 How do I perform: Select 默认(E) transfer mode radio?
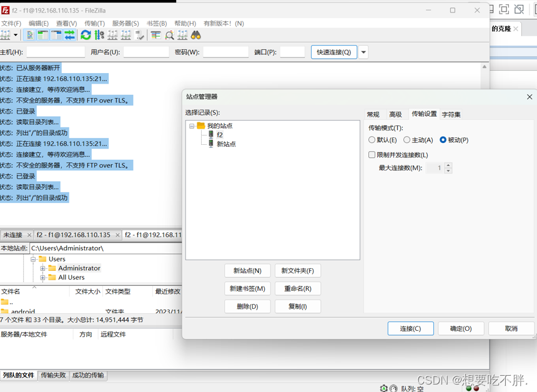(x=372, y=140)
